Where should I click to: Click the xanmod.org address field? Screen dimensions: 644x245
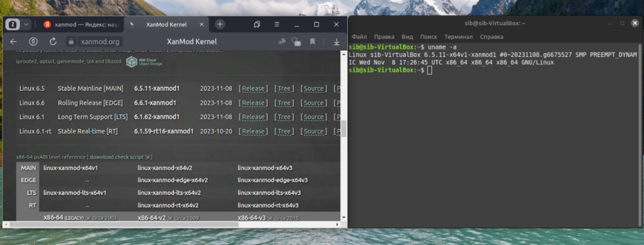click(x=100, y=41)
